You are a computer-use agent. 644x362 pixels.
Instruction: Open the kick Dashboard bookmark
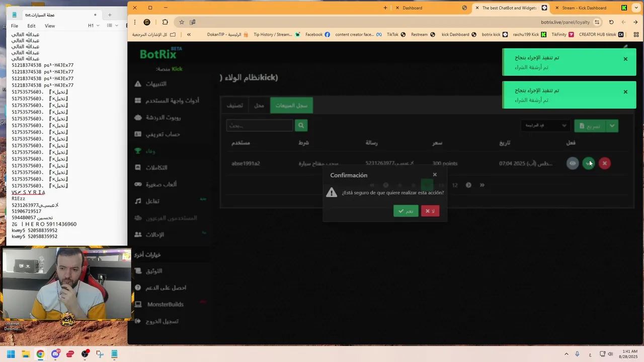[459, 35]
